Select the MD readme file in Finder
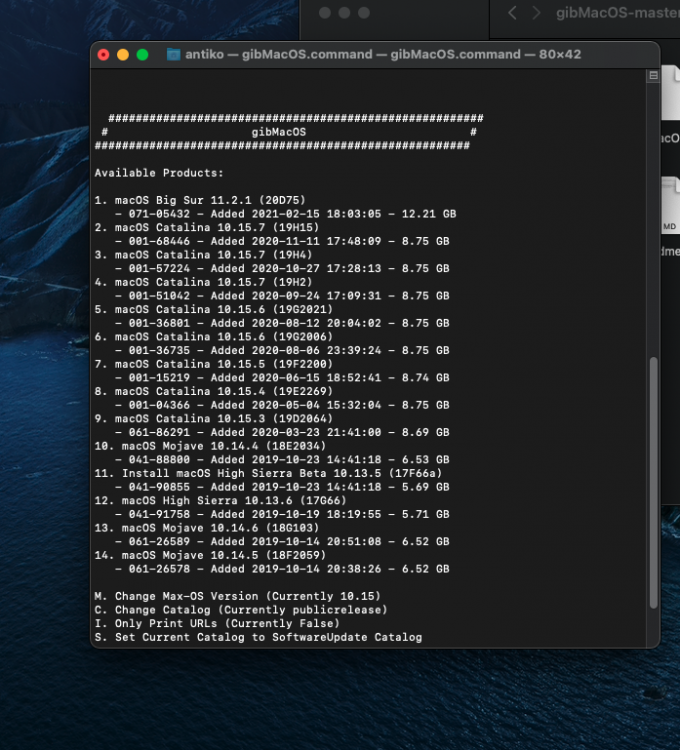680x750 pixels. (670, 206)
